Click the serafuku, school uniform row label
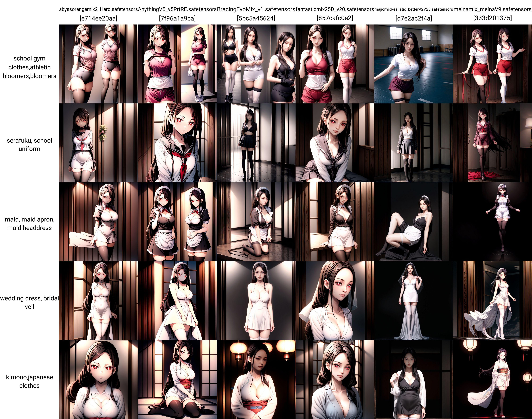 coord(29,144)
